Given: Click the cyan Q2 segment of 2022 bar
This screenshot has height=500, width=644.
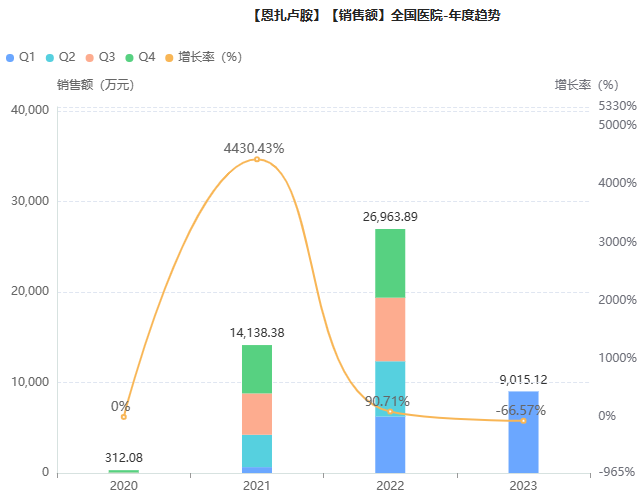Looking at the screenshot, I should (390, 386).
